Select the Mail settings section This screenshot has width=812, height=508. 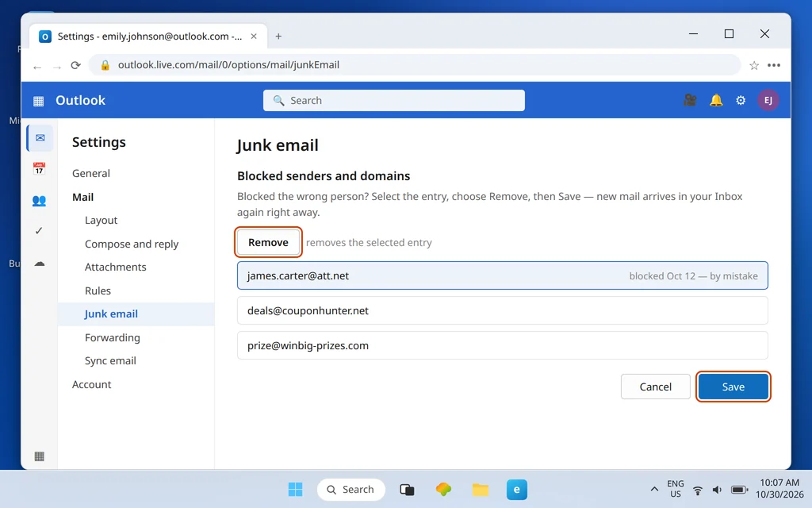click(x=82, y=197)
